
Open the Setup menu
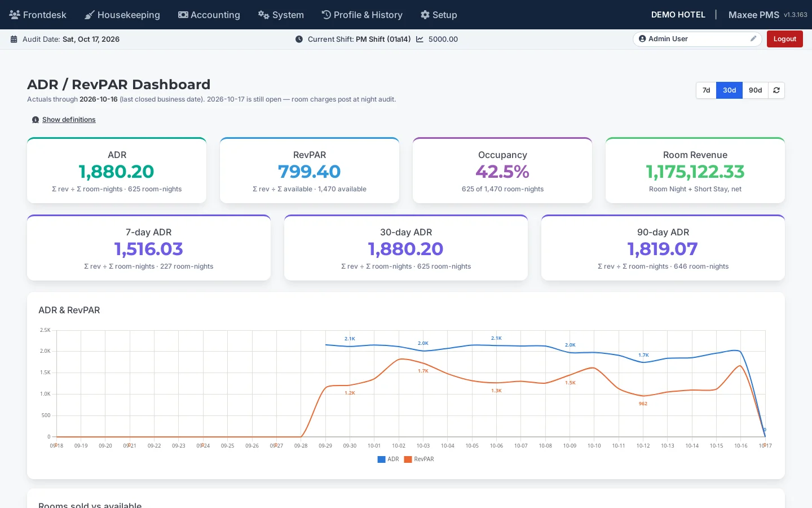pyautogui.click(x=439, y=15)
